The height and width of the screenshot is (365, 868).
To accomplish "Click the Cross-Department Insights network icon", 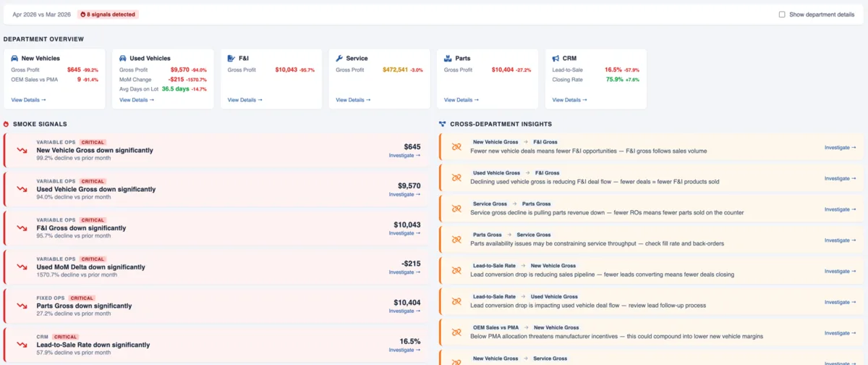I will [x=443, y=124].
